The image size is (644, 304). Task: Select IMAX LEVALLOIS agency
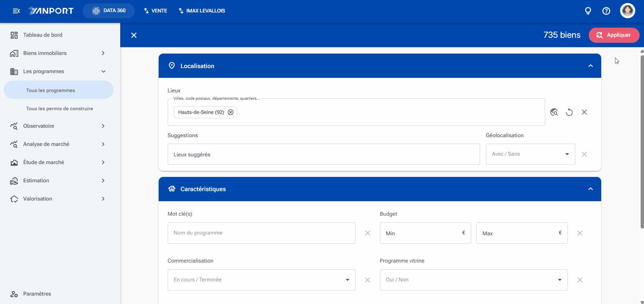click(202, 11)
